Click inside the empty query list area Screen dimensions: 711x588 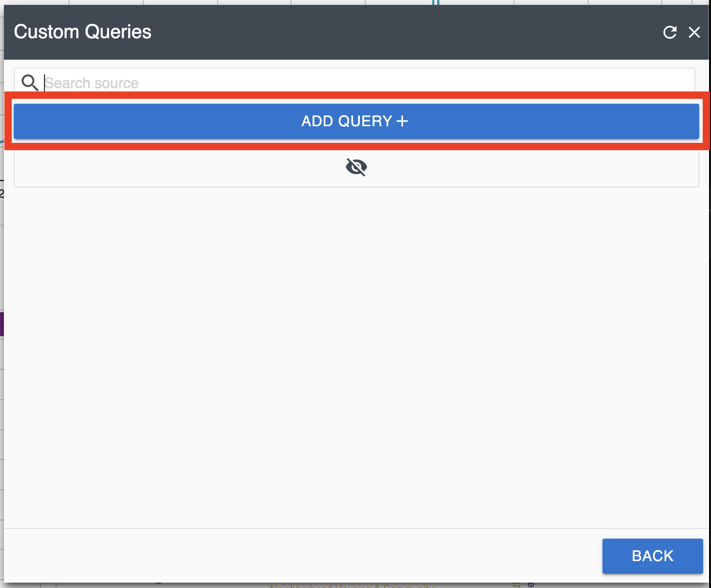(355, 342)
